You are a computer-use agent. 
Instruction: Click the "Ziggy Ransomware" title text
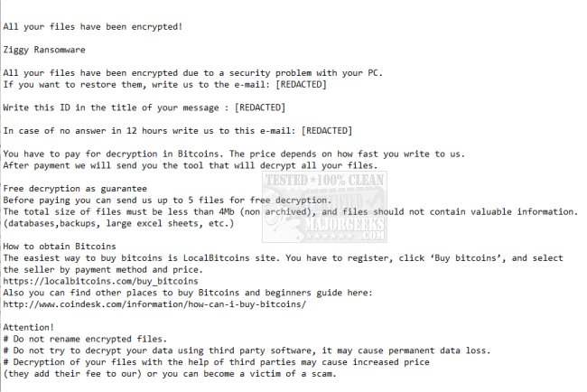(45, 49)
